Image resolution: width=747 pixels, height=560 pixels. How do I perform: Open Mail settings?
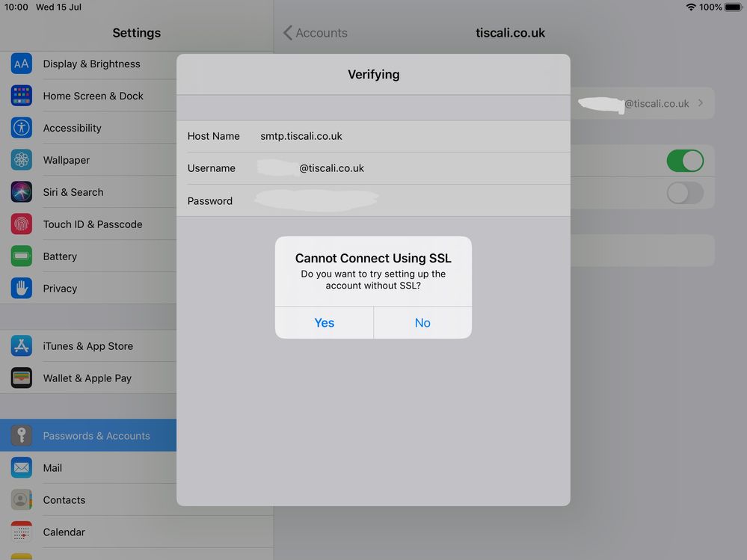point(52,468)
